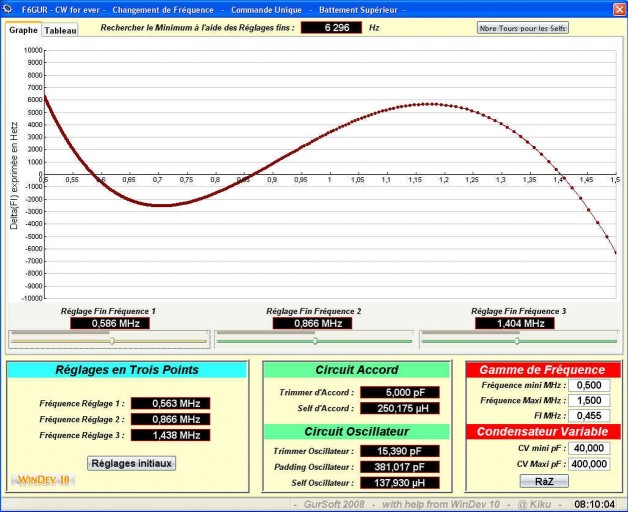Click the CV Maxi pF field

pyautogui.click(x=589, y=464)
